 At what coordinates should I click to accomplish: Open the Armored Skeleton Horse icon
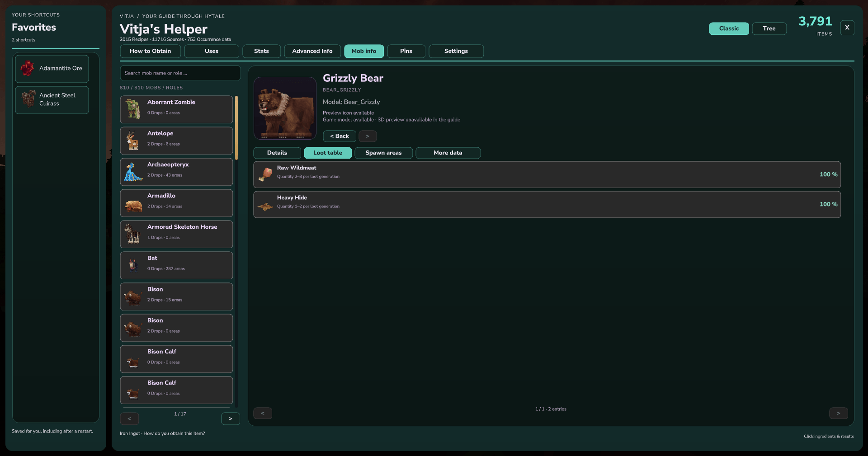coord(132,233)
